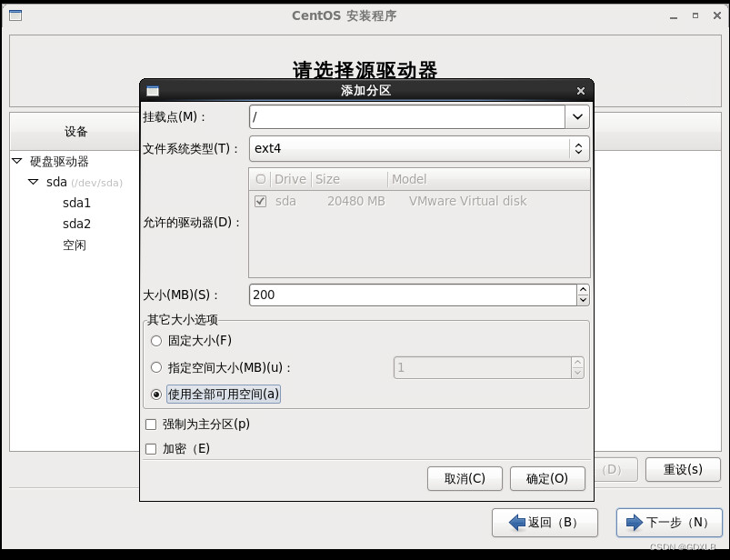
Task: Uncheck the sda drive in 允许的驱动器 list
Action: (260, 201)
